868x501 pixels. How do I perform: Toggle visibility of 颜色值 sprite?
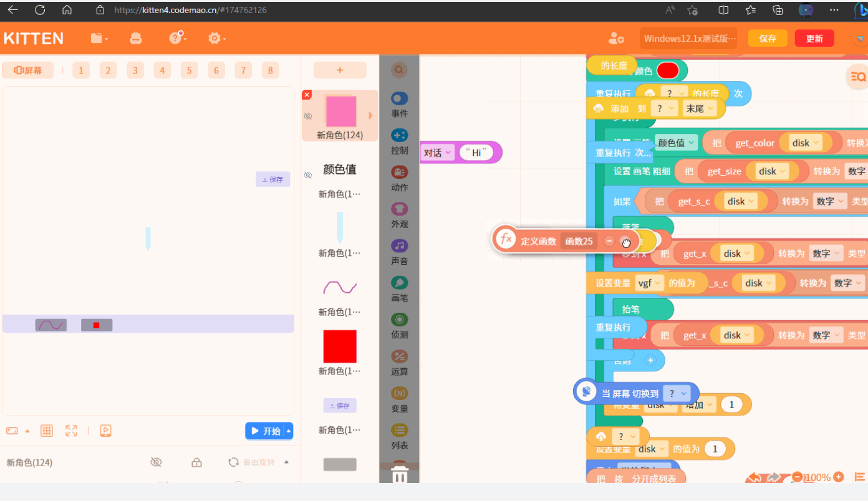(x=308, y=176)
